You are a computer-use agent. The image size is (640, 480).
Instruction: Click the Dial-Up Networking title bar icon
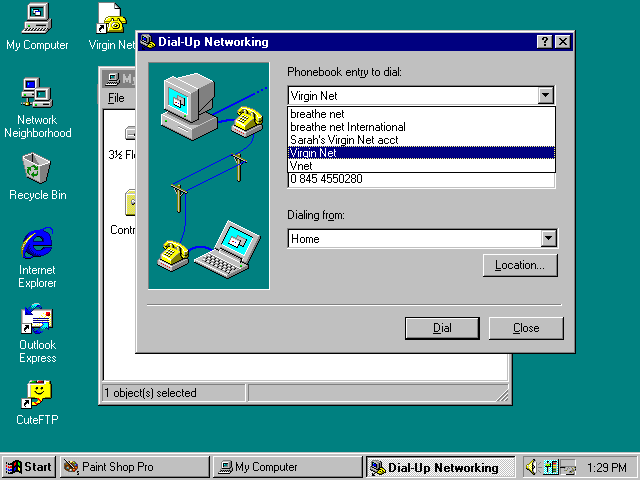pyautogui.click(x=147, y=42)
